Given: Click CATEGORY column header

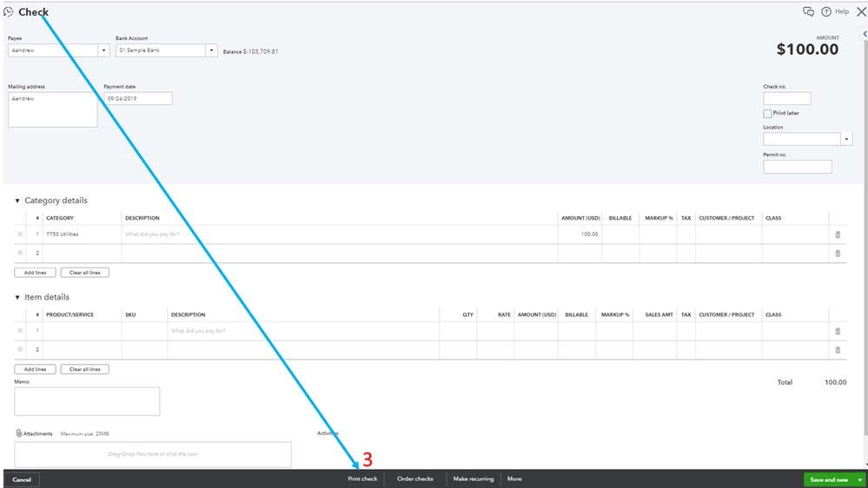Looking at the screenshot, I should (x=60, y=218).
